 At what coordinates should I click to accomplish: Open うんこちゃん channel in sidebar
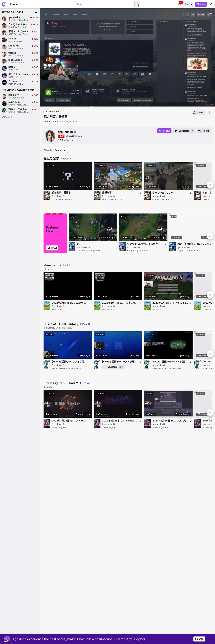20,26
